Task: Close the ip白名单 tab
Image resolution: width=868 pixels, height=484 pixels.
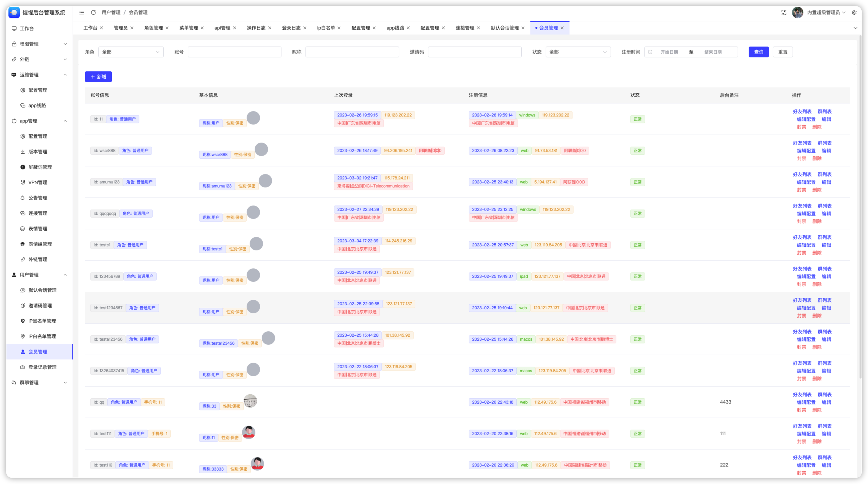Action: [339, 28]
